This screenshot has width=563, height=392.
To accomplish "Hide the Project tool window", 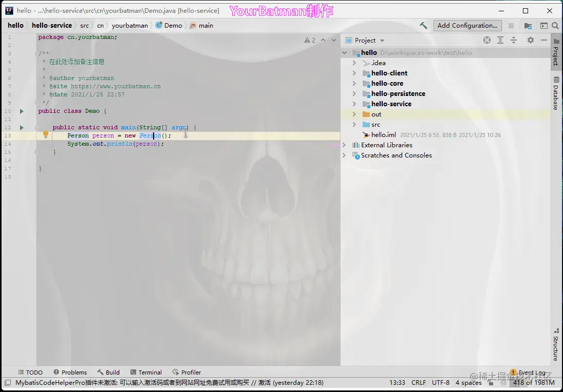I will pyautogui.click(x=544, y=40).
